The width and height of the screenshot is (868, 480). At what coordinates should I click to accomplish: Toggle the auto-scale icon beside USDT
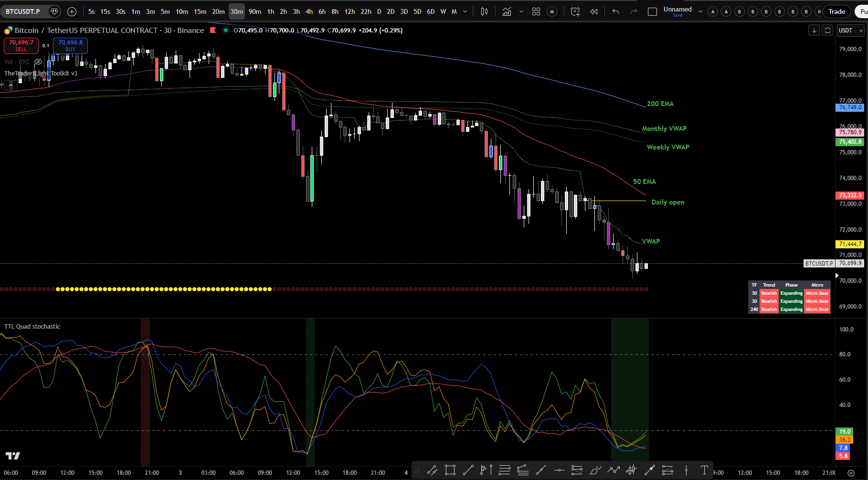[827, 31]
